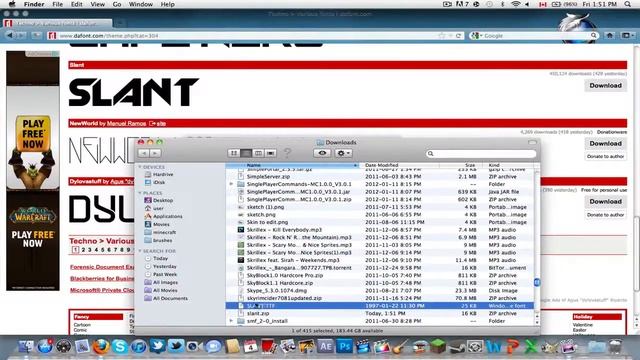The width and height of the screenshot is (640, 360).
Task: Click the Quick Look eye button
Action: point(322,153)
